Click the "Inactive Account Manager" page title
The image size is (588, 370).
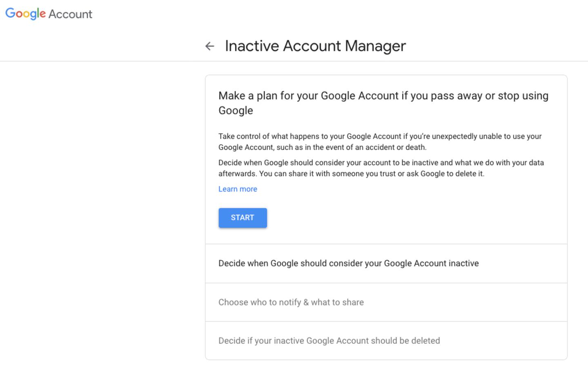point(315,46)
